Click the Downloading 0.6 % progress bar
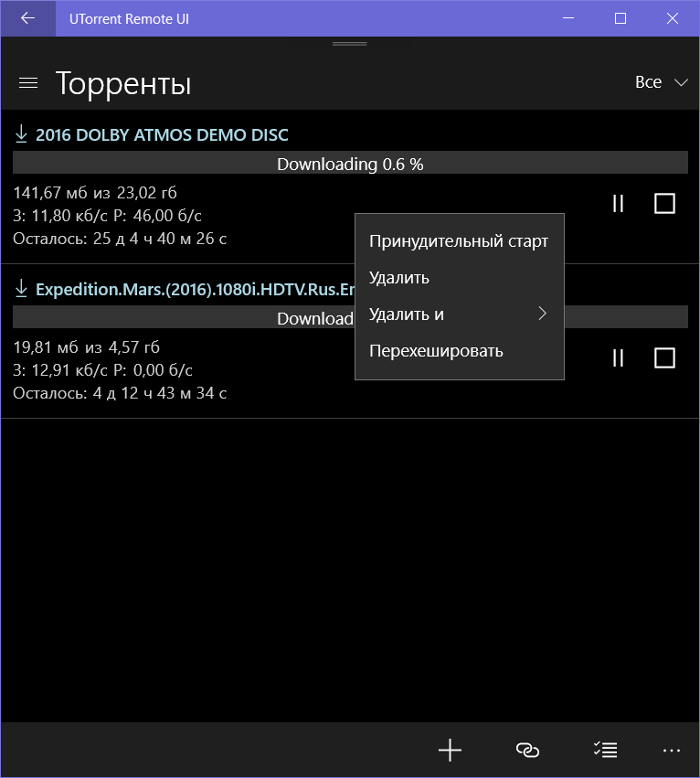Viewport: 700px width, 778px height. [350, 164]
